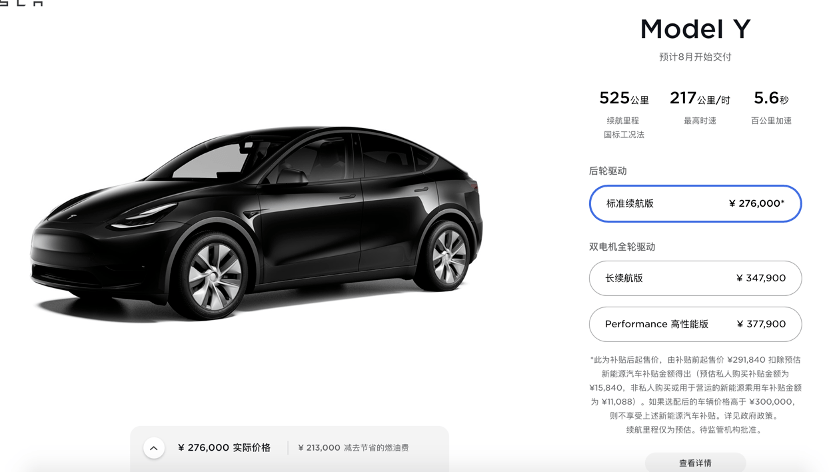
Task: Expand the price summary with chevron-up button
Action: tap(154, 448)
